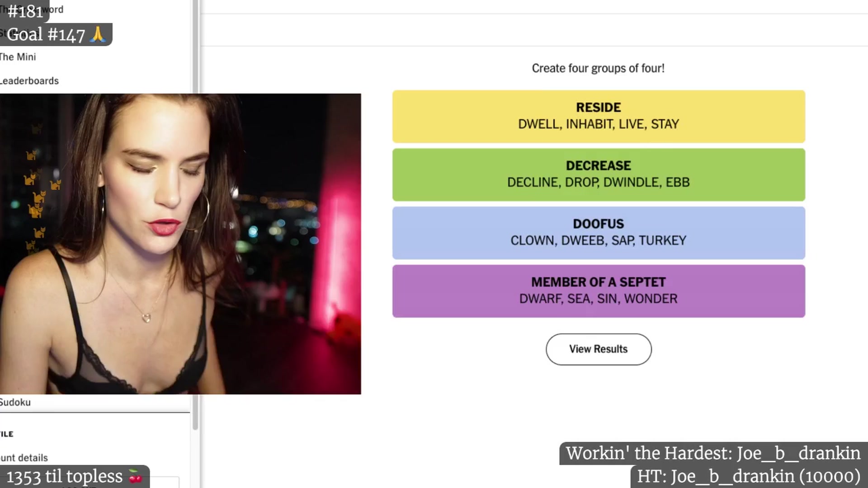Click the 'DECLINE, DROP, DWINDLE, EBB' words
The image size is (868, 488).
(x=599, y=183)
